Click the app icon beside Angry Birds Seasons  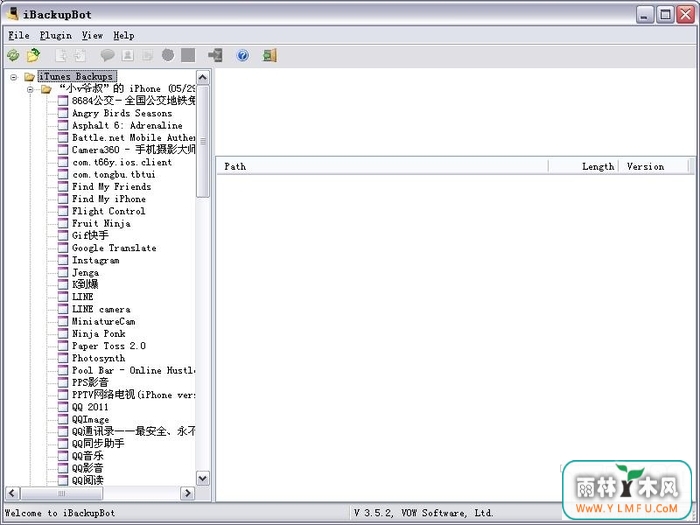pos(63,113)
